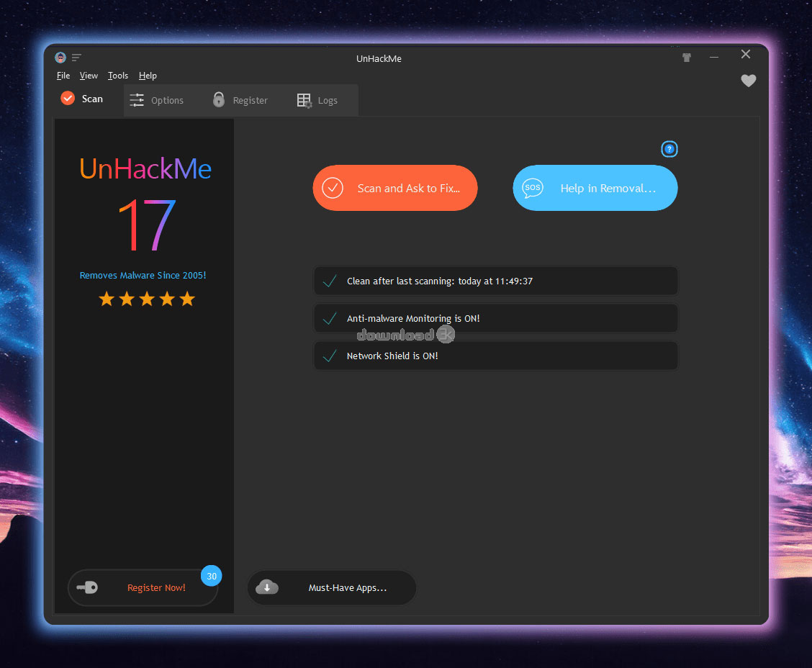Image resolution: width=812 pixels, height=668 pixels.
Task: Click the table icon on Logs tab
Action: [x=304, y=101]
